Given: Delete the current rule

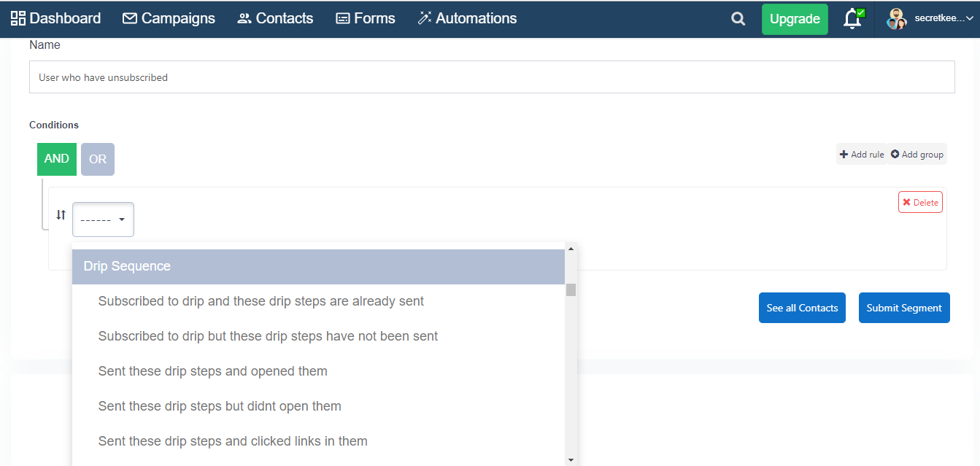Looking at the screenshot, I should click(x=920, y=203).
